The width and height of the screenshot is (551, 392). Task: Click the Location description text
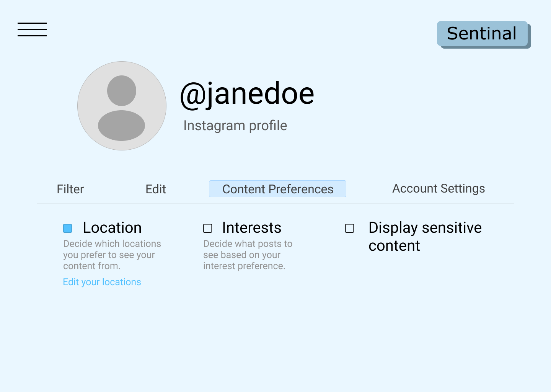click(112, 255)
